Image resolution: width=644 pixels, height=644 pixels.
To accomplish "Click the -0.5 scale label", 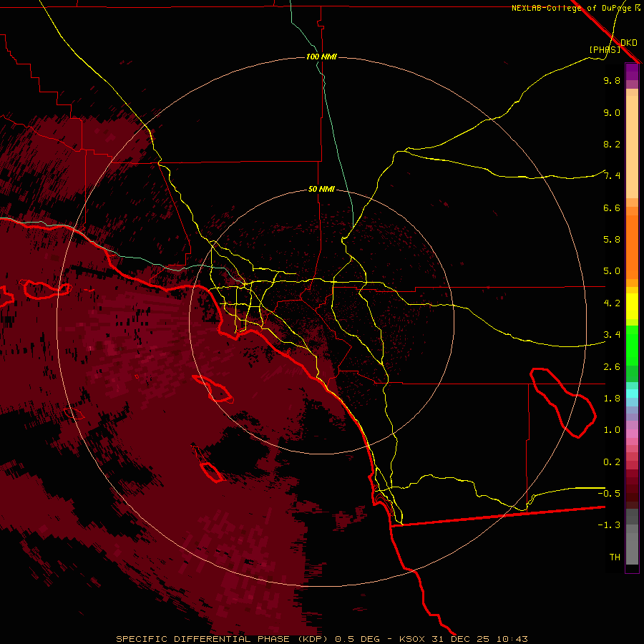I will (x=609, y=494).
